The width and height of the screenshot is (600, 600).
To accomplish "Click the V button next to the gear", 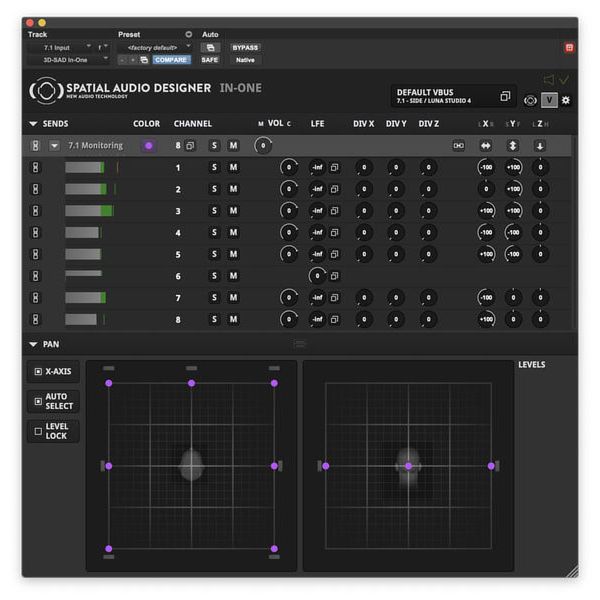I will point(549,100).
